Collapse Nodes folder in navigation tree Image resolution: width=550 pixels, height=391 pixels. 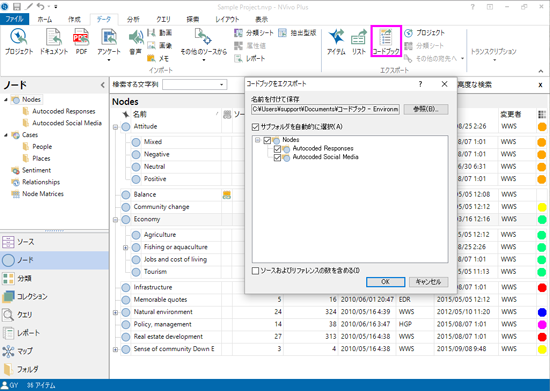[6, 100]
